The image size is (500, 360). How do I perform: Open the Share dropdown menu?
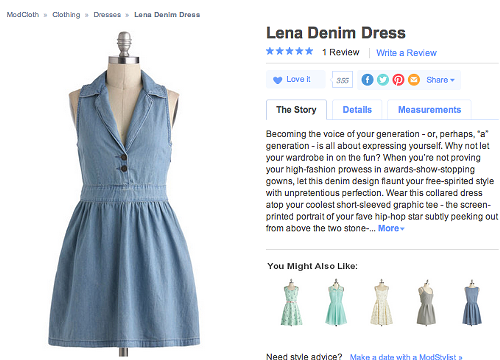pyautogui.click(x=440, y=80)
